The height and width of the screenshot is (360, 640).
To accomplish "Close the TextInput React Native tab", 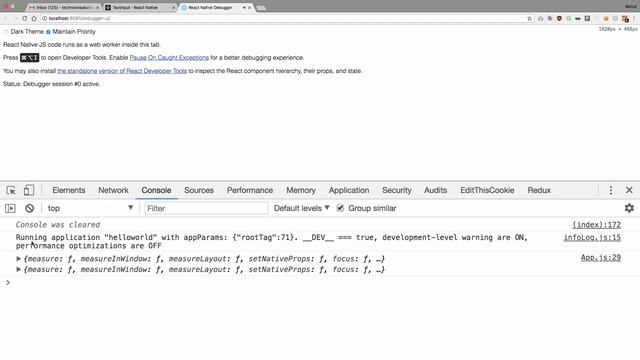I will (x=173, y=7).
